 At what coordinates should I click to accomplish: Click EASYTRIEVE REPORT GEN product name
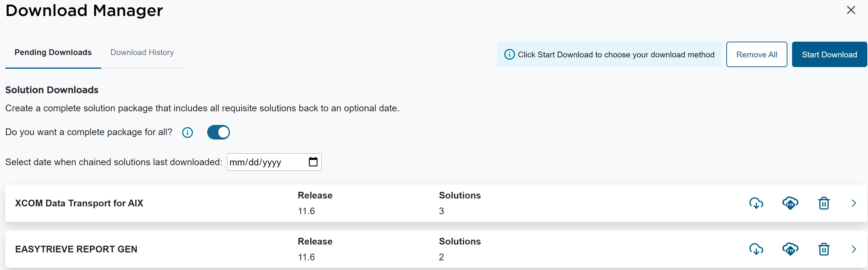coord(76,249)
